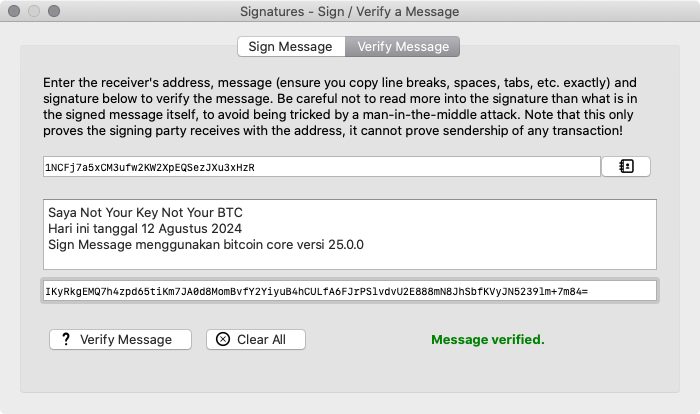Close the Signatures window with red button

pos(14,11)
